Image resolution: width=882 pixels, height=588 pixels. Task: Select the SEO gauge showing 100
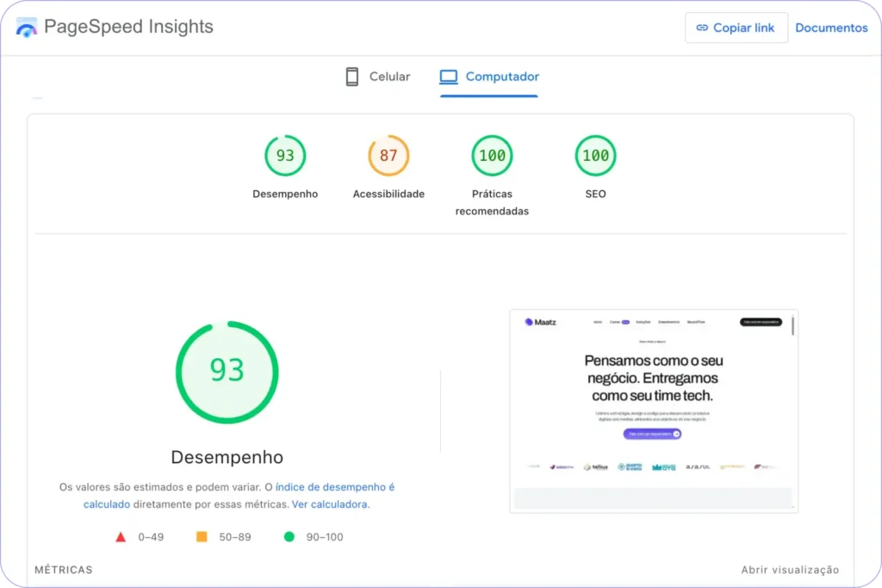tap(595, 155)
